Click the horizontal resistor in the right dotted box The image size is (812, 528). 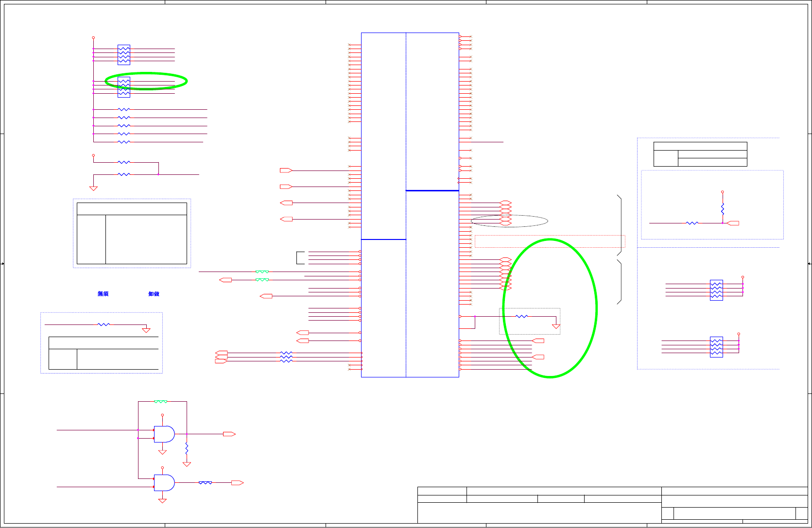pyautogui.click(x=692, y=223)
